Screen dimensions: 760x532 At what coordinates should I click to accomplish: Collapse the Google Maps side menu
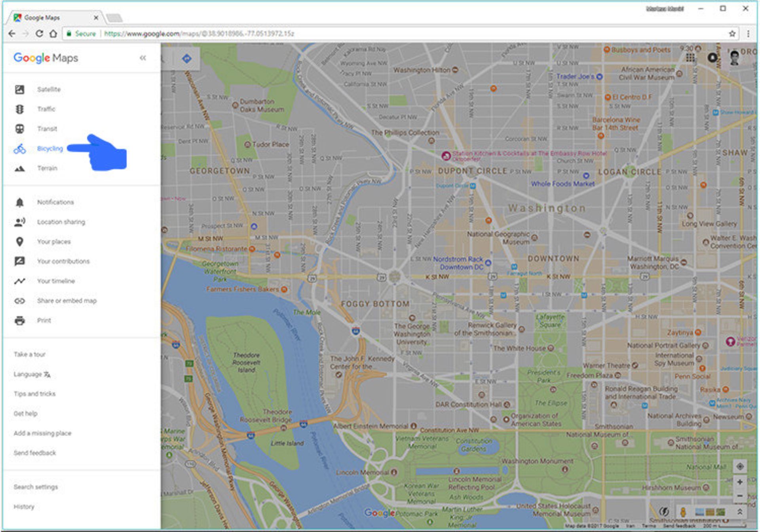(x=143, y=58)
